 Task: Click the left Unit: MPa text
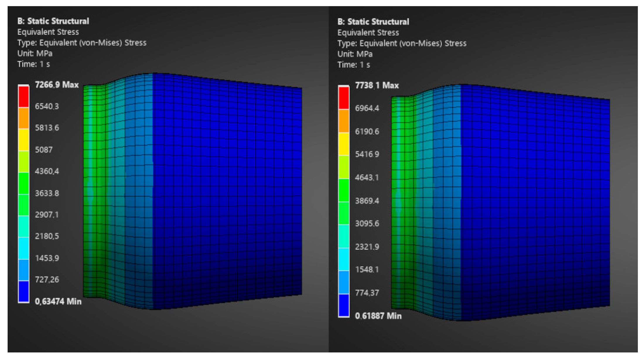tap(35, 53)
